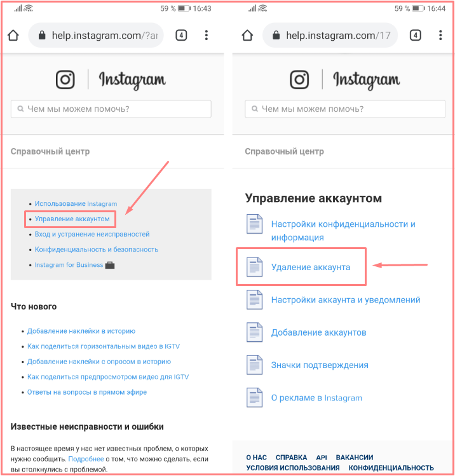The width and height of the screenshot is (455, 476).
Task: Click document icon beside Удаление аккаунта
Action: click(x=254, y=267)
